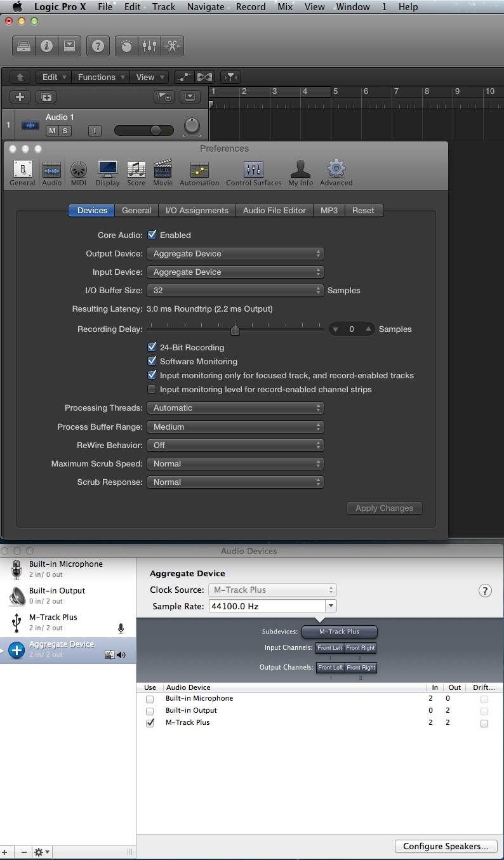Screen dimensions: 504x860
Task: Toggle the Software Monitoring checkbox
Action: [152, 361]
